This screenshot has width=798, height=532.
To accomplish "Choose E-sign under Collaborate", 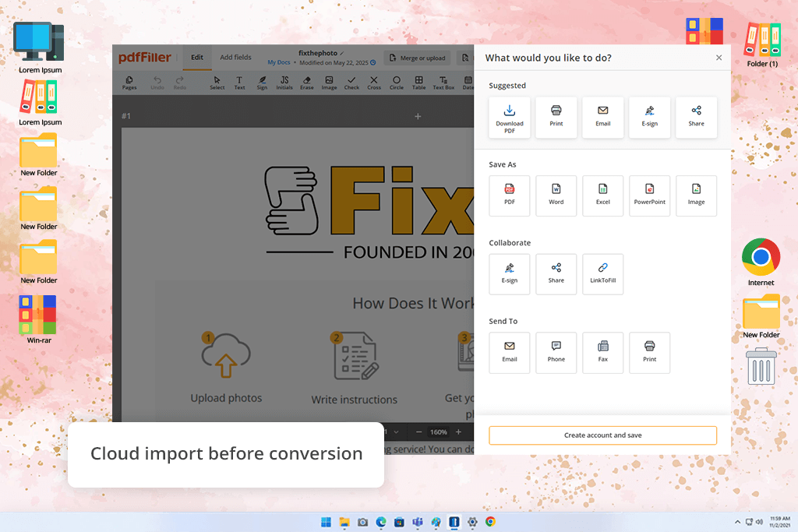I will pos(510,274).
